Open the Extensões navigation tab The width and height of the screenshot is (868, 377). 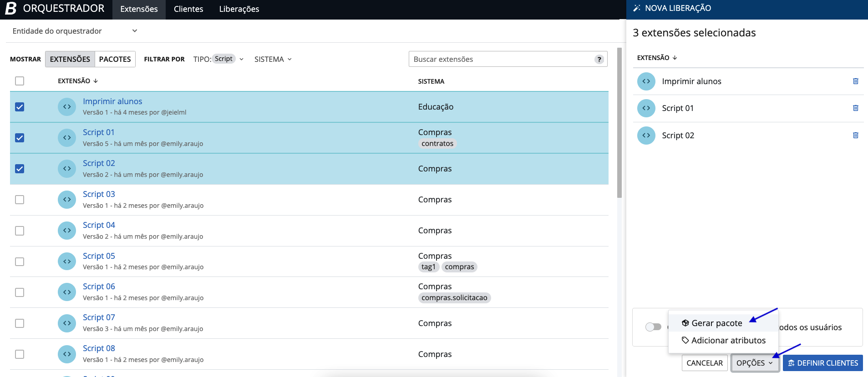point(139,9)
